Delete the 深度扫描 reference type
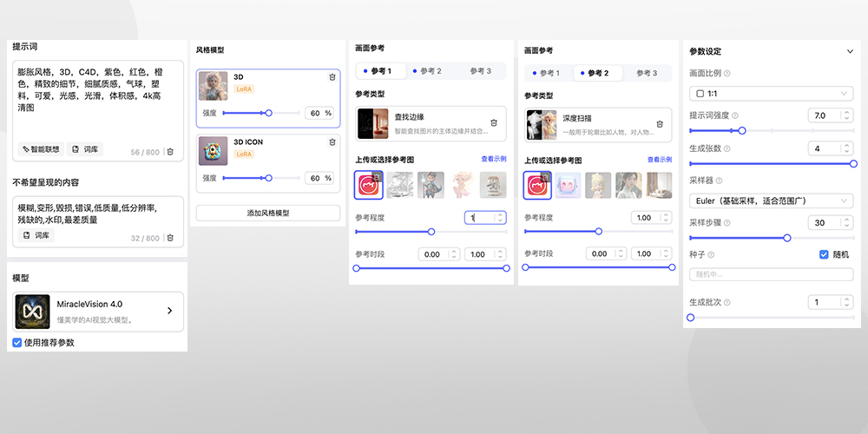The image size is (868, 434). click(660, 124)
